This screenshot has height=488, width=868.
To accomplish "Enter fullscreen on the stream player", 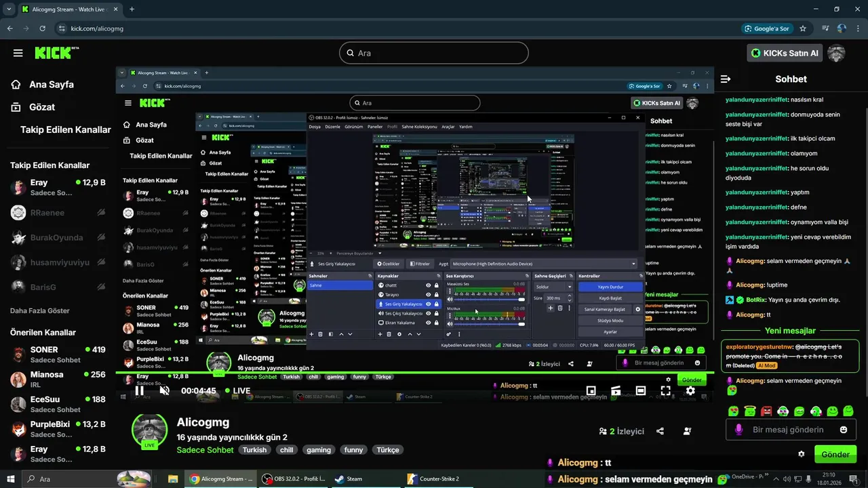I will tap(665, 390).
